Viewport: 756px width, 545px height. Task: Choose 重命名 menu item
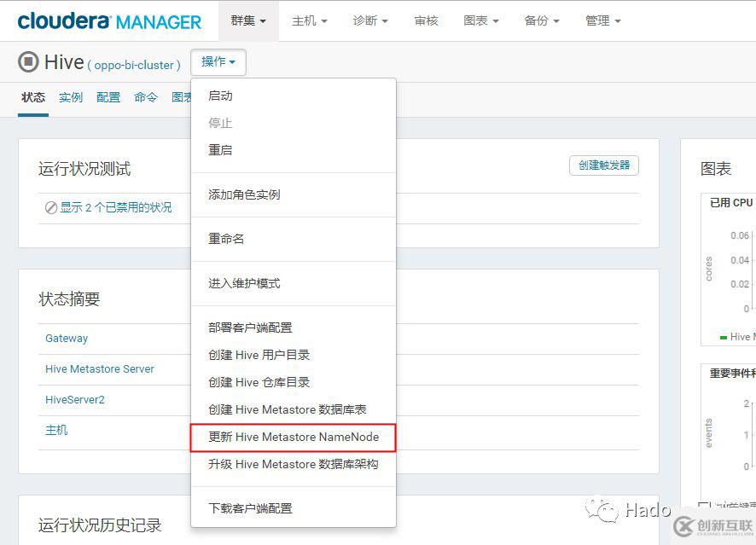coord(294,239)
